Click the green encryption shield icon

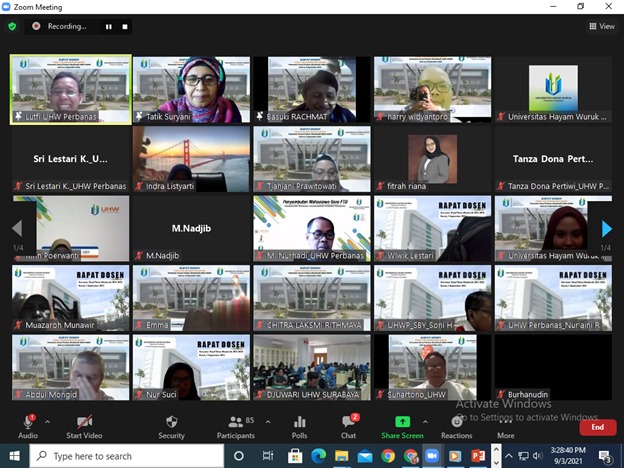(x=12, y=27)
